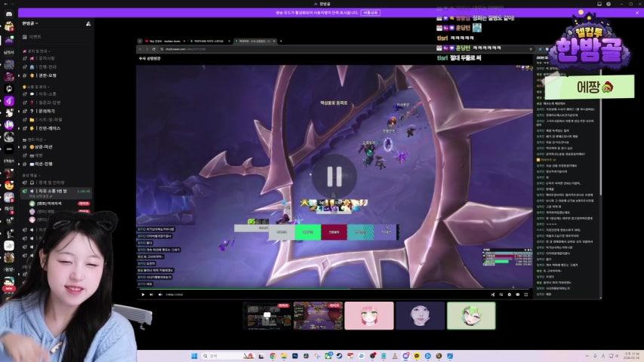This screenshot has height=362, width=644.
Task: Open the video player settings gear
Action: click(x=510, y=294)
